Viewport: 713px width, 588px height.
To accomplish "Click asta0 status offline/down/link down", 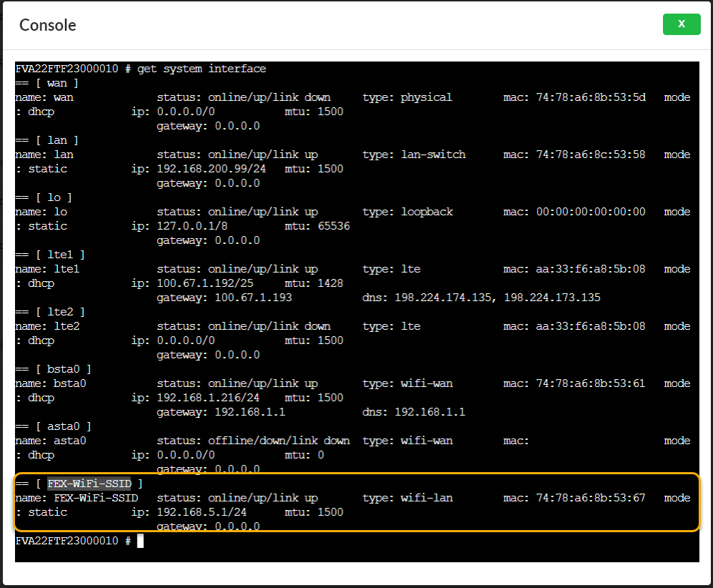I will click(x=272, y=441).
